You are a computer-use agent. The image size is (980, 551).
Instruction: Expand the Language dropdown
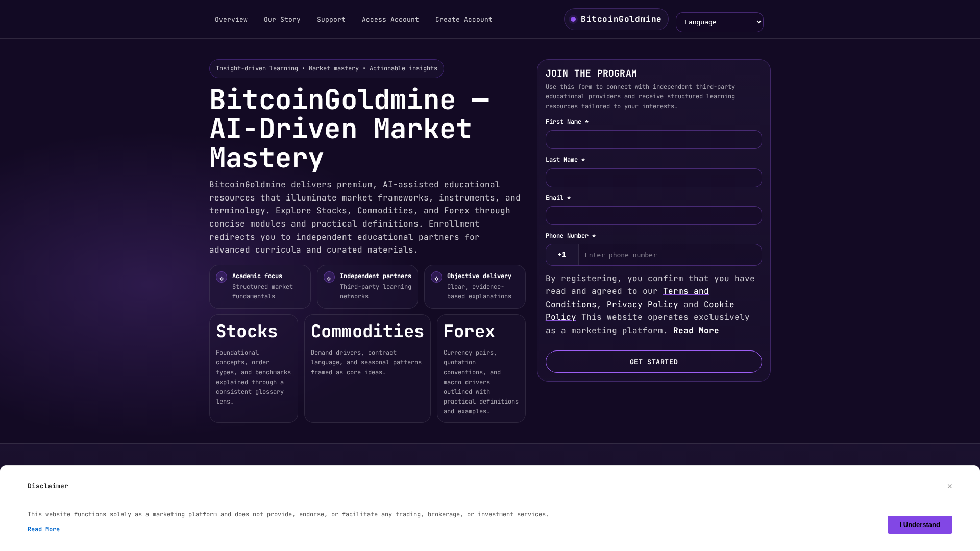[719, 22]
